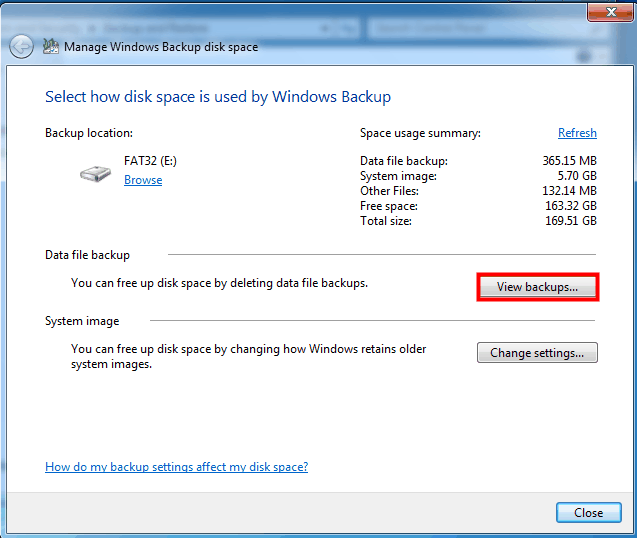Click the Change settings button
The height and width of the screenshot is (538, 637).
537,353
